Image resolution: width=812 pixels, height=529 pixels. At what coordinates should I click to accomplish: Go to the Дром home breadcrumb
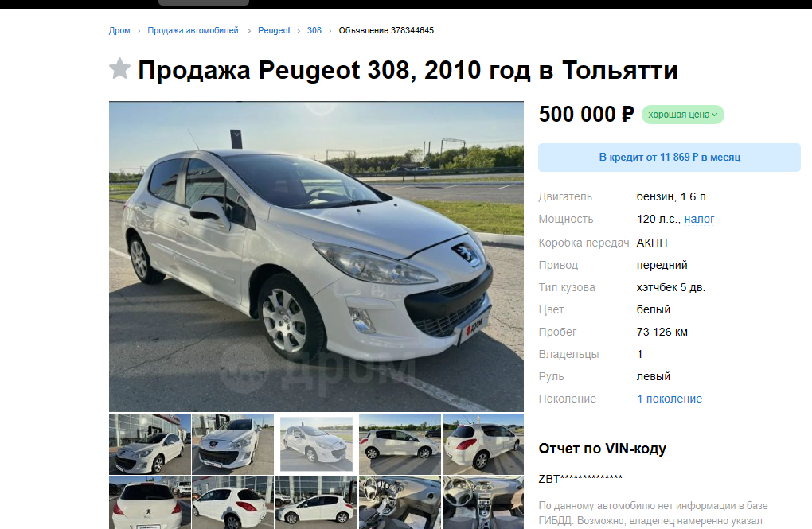coord(119,30)
